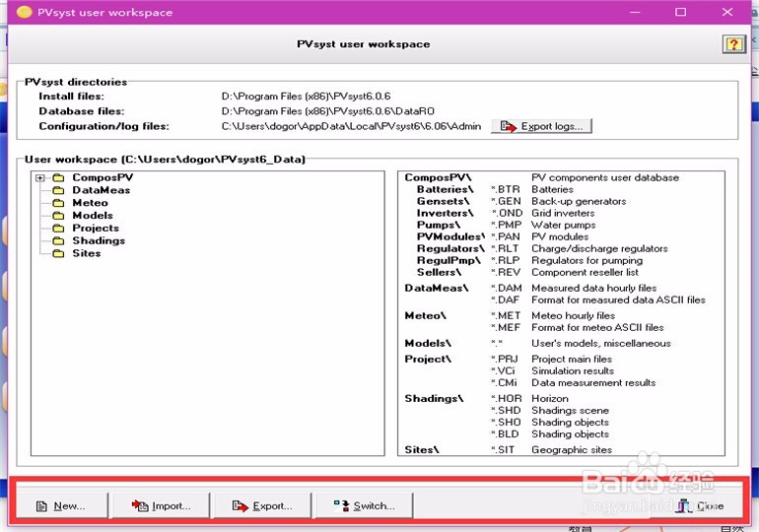Click 'Charge/discharge regulators' text
The width and height of the screenshot is (759, 532).
coord(599,248)
